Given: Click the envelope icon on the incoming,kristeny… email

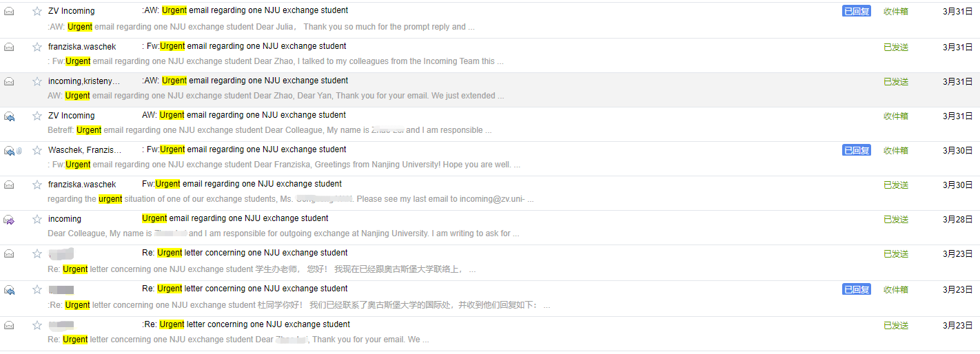Looking at the screenshot, I should tap(9, 81).
